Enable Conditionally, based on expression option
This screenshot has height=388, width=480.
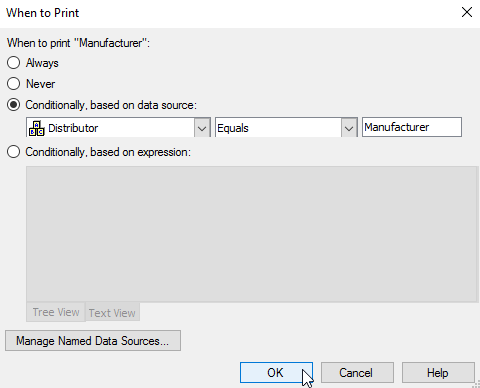click(x=13, y=152)
